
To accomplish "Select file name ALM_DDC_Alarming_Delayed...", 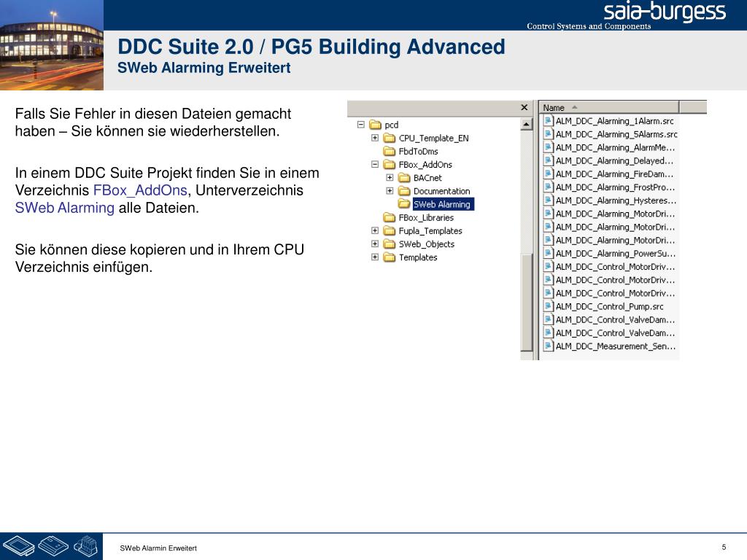I will 614,161.
